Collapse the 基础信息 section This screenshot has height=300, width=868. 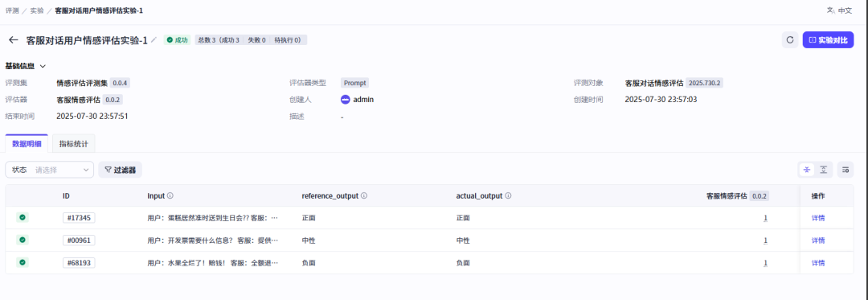[x=43, y=66]
